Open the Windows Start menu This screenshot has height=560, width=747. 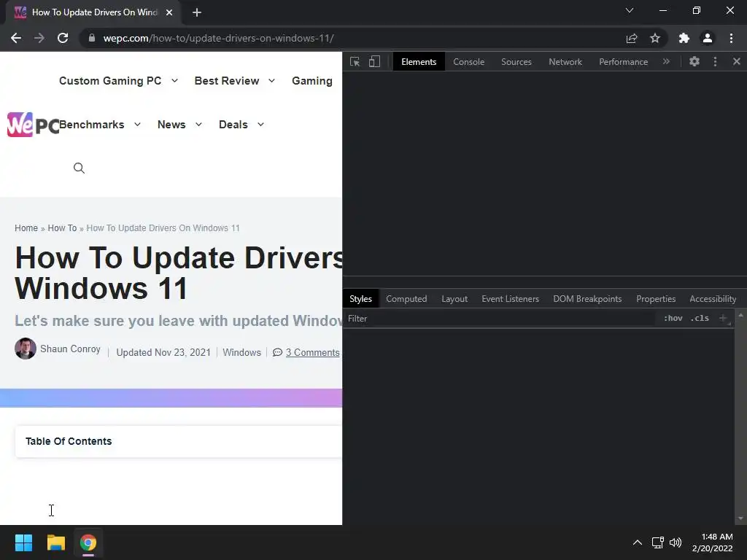(x=23, y=542)
